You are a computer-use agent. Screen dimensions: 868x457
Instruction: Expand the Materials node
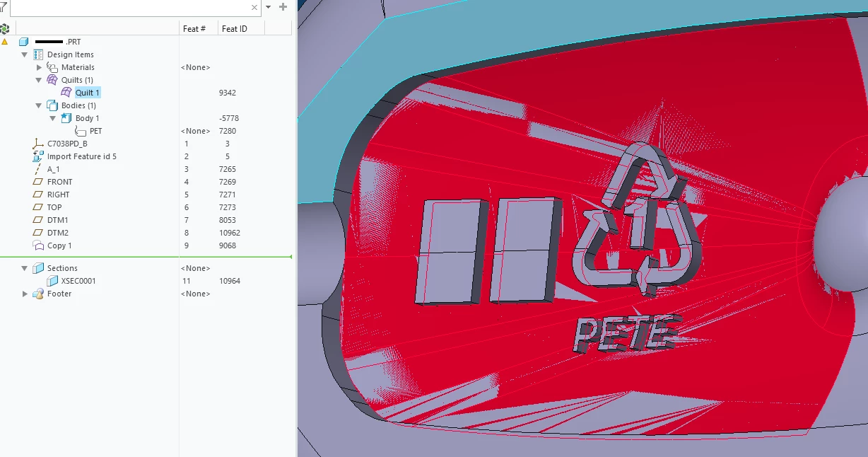coord(39,67)
